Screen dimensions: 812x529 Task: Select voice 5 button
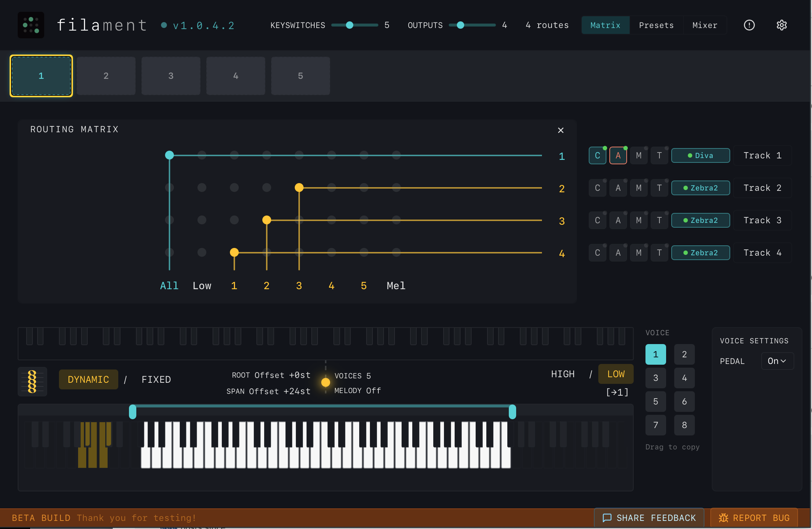[x=655, y=402]
